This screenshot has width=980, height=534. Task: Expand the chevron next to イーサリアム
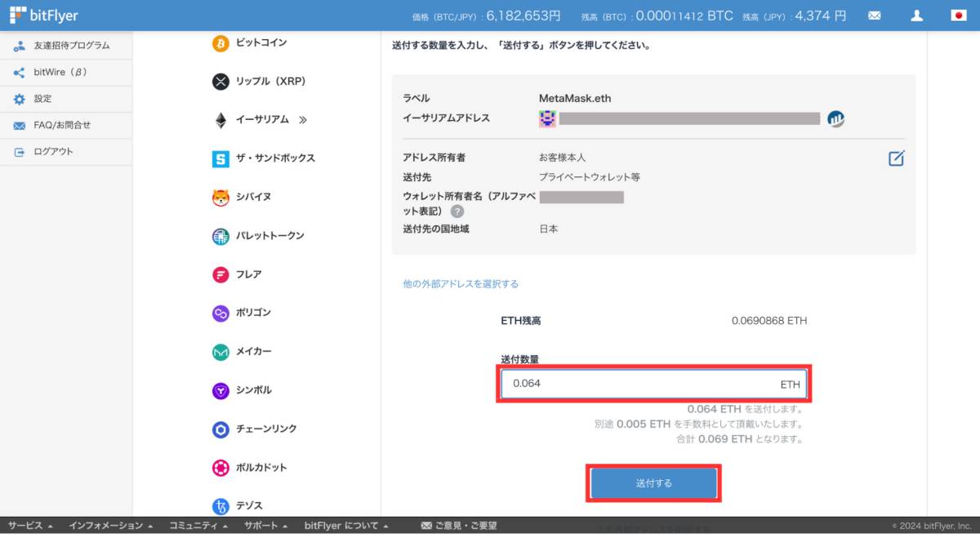click(301, 119)
